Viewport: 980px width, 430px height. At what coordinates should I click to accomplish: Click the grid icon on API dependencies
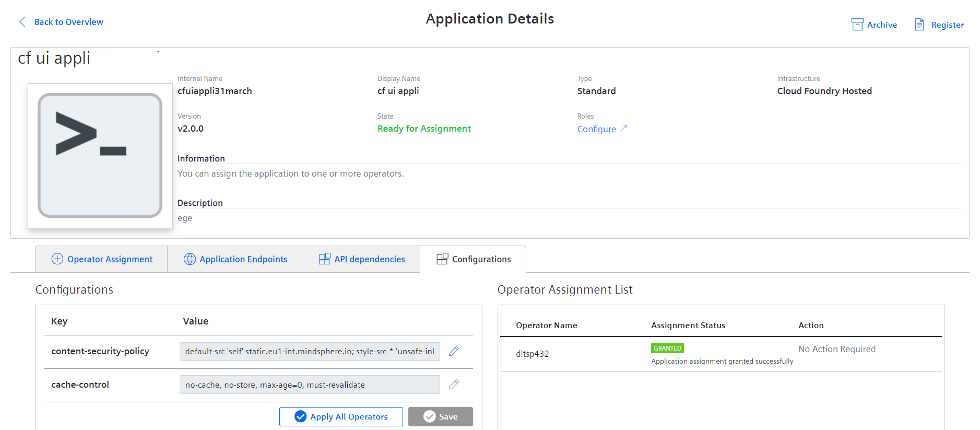pos(324,259)
